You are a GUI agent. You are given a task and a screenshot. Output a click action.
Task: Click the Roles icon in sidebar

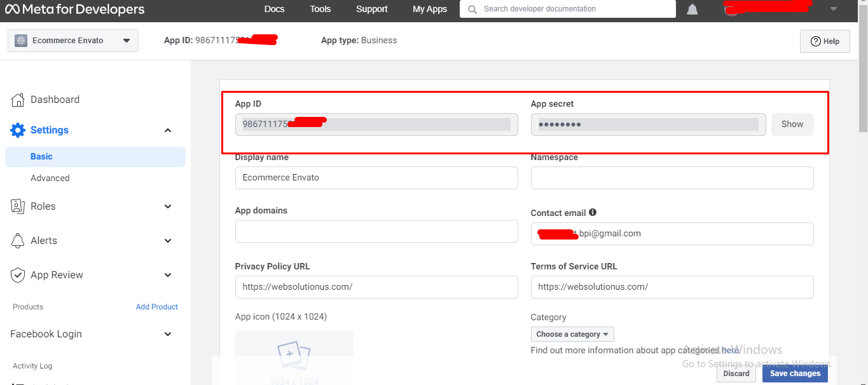point(18,206)
